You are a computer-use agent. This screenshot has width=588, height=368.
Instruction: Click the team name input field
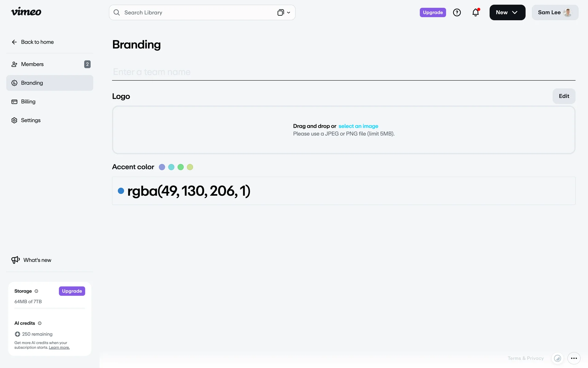pyautogui.click(x=343, y=72)
